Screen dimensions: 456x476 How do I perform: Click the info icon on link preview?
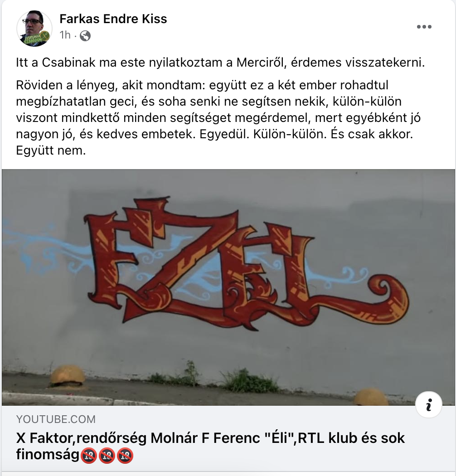(x=429, y=405)
